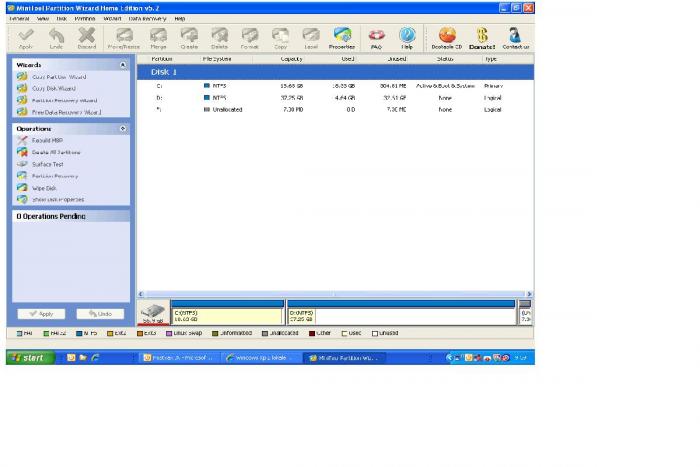Click the horizontal scrollbar right arrow

click(529, 294)
